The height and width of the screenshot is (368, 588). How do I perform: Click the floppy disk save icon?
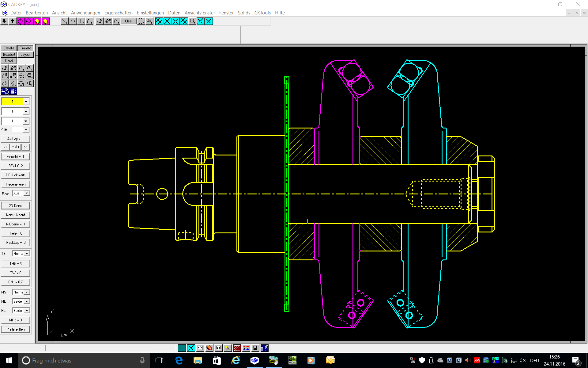tap(255, 348)
